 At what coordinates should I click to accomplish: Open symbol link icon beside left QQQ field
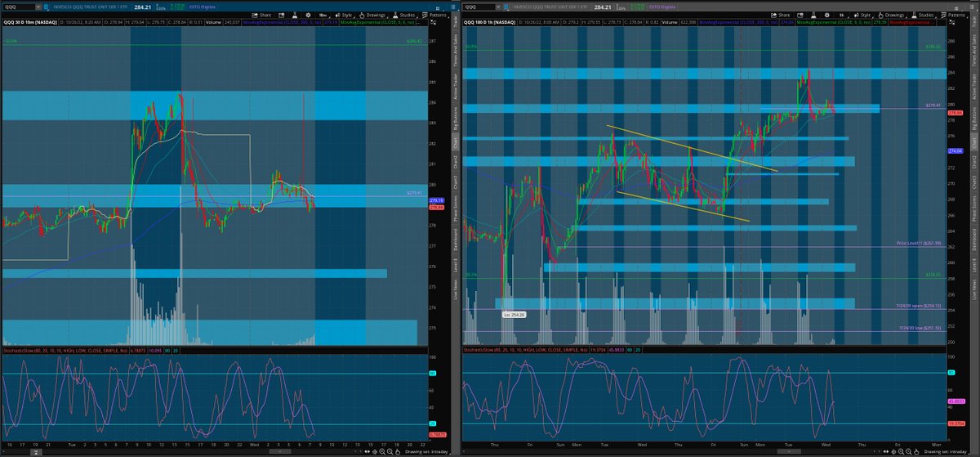tap(46, 7)
